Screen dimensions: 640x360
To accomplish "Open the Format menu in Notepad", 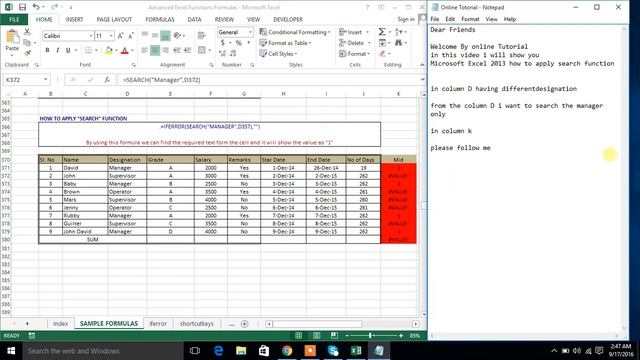I will coord(470,19).
